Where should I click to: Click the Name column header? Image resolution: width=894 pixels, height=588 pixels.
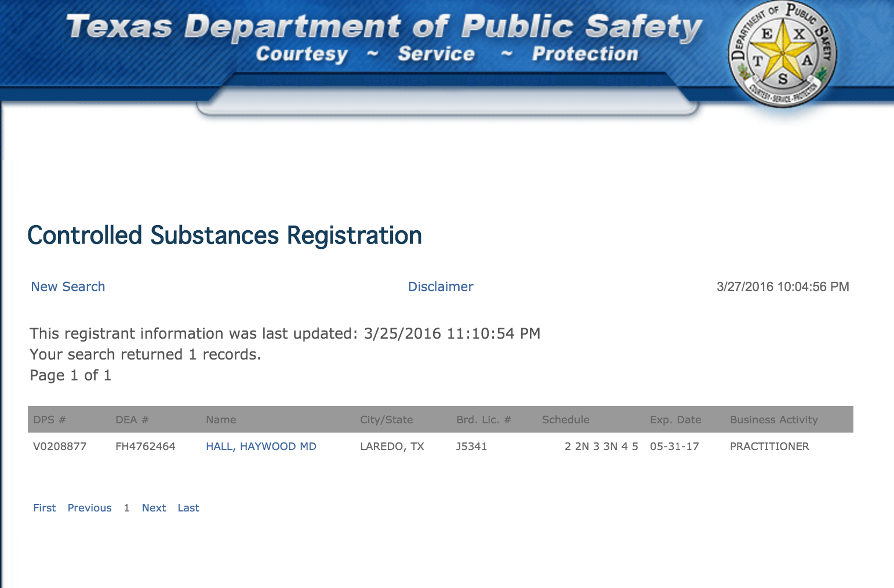pyautogui.click(x=221, y=420)
